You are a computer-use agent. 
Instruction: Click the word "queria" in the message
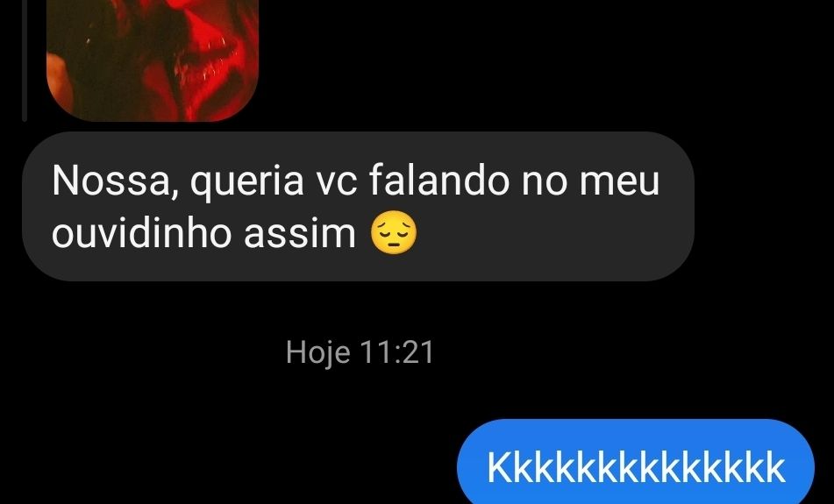coord(246,181)
